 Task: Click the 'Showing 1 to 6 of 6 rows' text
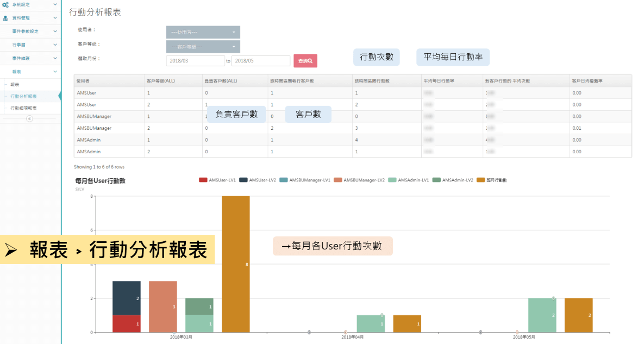(99, 167)
